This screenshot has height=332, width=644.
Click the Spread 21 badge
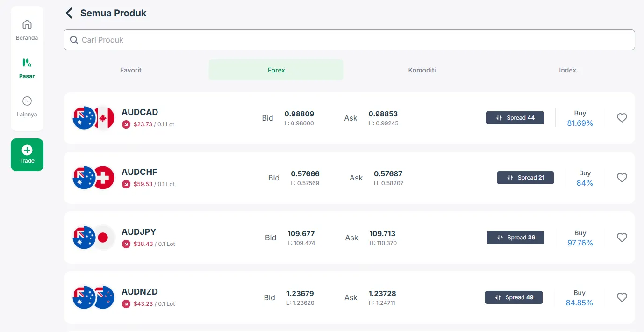525,178
